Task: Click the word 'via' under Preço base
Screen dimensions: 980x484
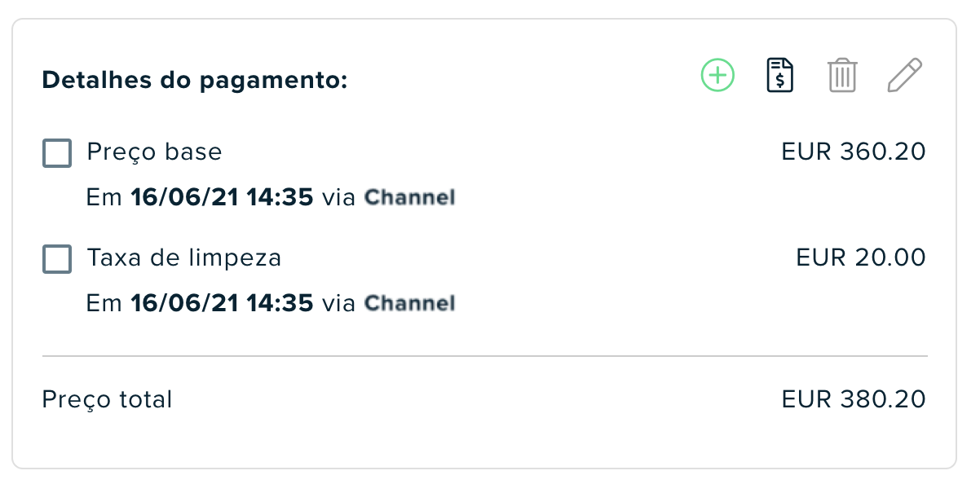Action: pos(338,197)
